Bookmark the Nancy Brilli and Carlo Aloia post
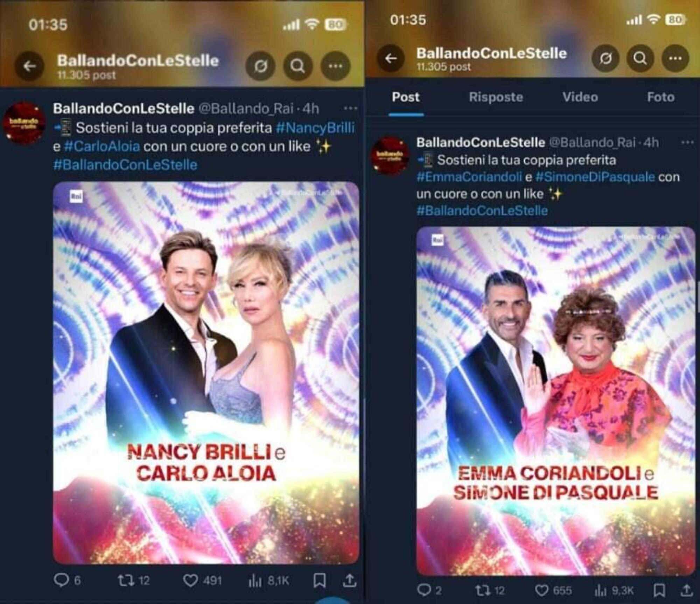700x604 pixels. tap(319, 581)
